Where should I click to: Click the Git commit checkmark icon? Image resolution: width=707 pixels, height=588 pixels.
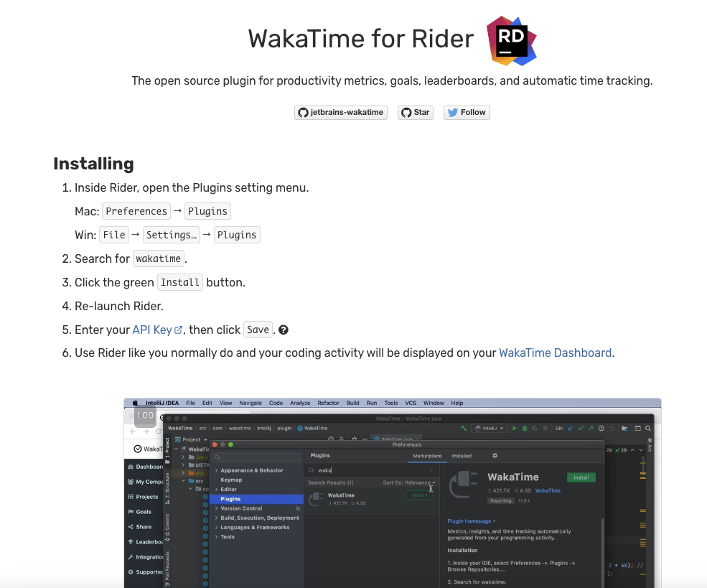click(580, 429)
